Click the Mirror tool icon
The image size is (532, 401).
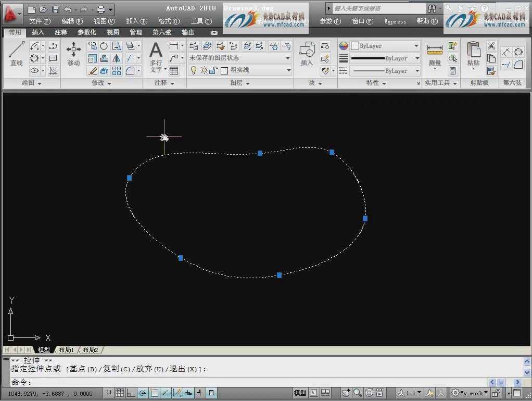click(117, 58)
